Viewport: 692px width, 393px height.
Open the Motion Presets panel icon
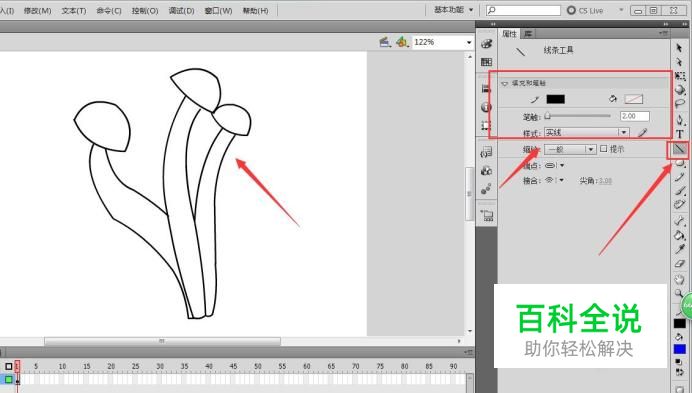click(x=486, y=189)
